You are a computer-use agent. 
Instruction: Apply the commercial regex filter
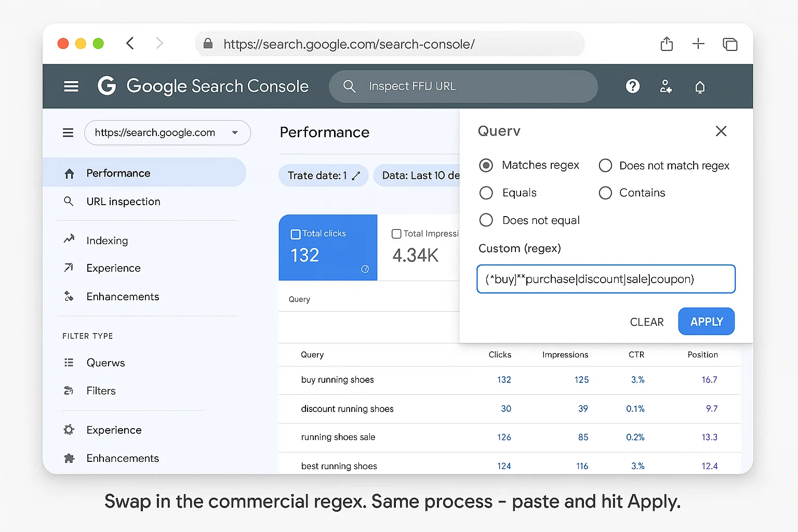pos(706,321)
